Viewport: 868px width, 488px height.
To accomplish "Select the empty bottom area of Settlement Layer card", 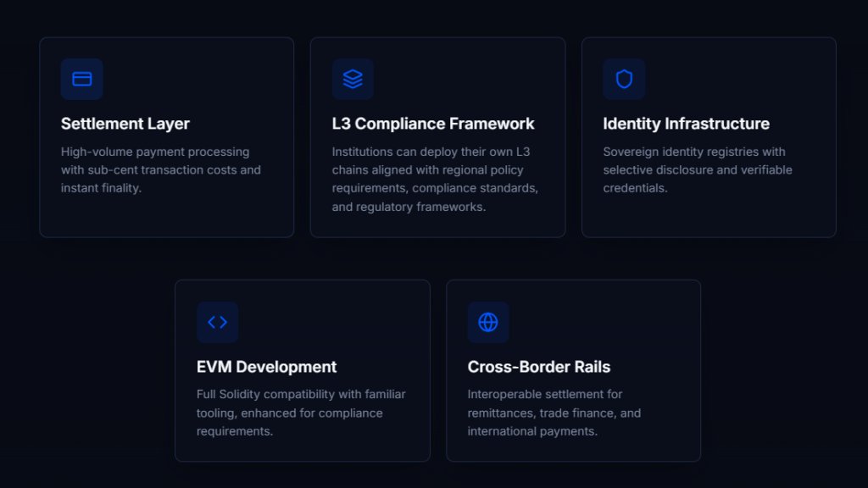I will [x=166, y=217].
